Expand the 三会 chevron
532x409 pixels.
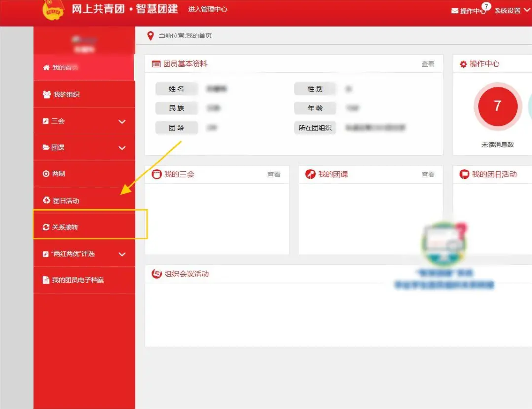(x=122, y=122)
